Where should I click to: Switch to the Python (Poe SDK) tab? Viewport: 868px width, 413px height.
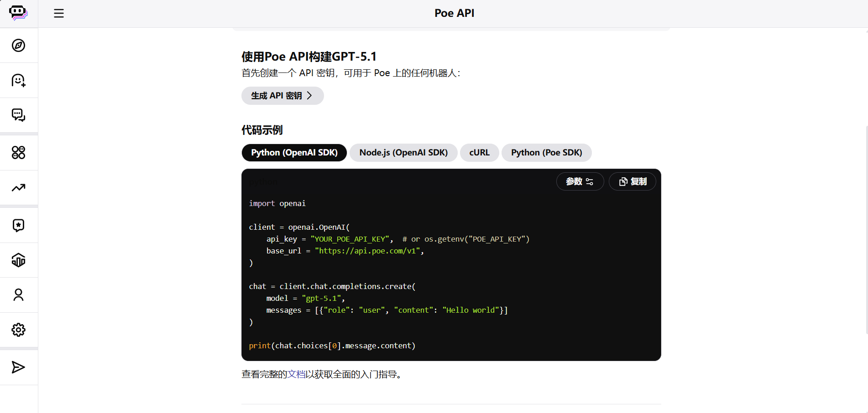tap(546, 153)
